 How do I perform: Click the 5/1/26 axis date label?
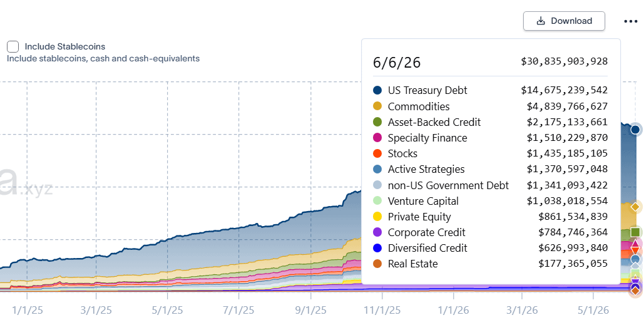[x=593, y=310]
